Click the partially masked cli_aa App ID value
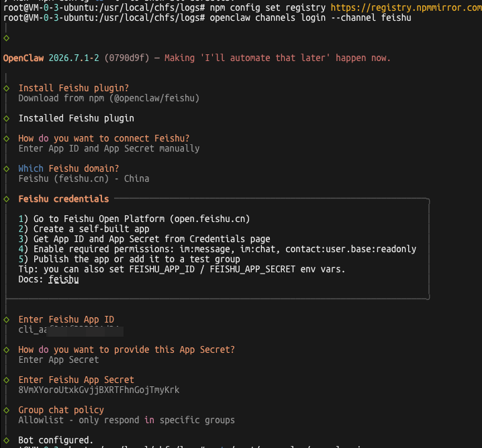Screen dimensions: 482x448 [71, 330]
